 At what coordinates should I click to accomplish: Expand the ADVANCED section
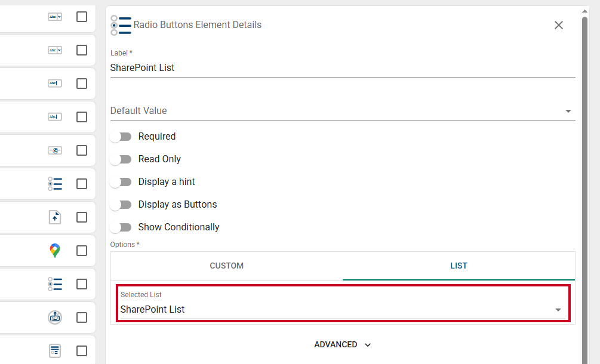(x=343, y=344)
